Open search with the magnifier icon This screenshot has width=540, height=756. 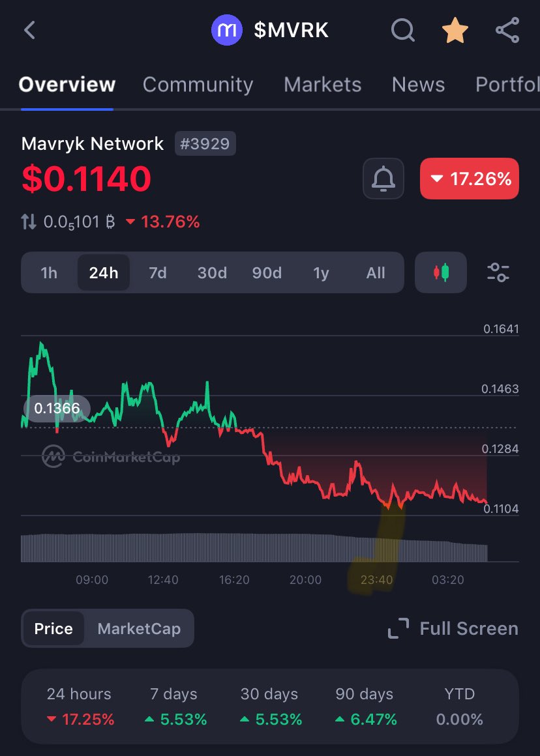pyautogui.click(x=402, y=31)
